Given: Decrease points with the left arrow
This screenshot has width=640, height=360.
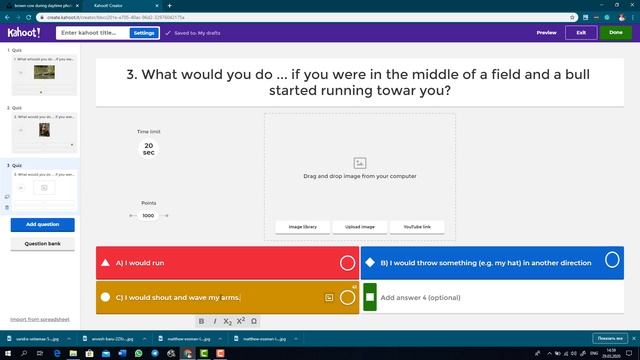Looking at the screenshot, I should pos(132,216).
